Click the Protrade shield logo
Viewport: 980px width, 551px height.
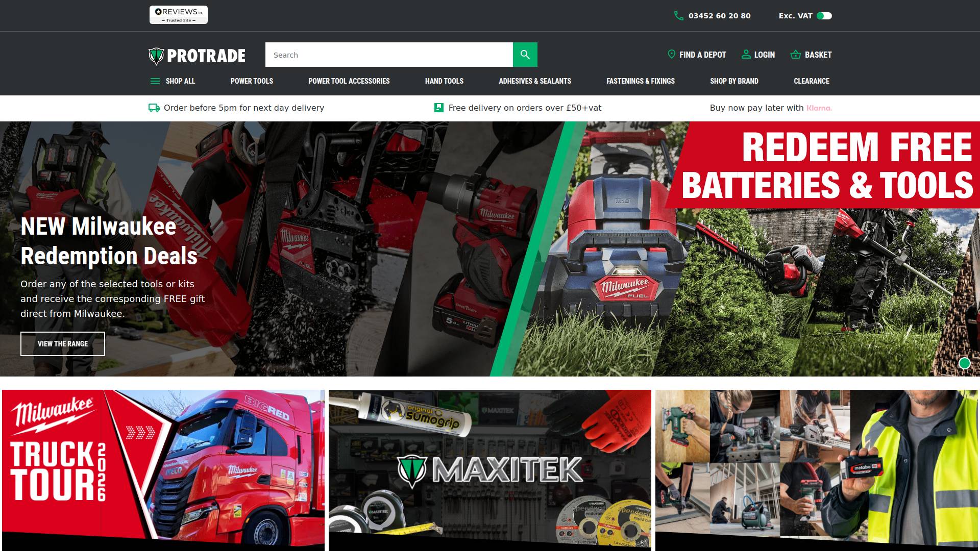coord(156,56)
